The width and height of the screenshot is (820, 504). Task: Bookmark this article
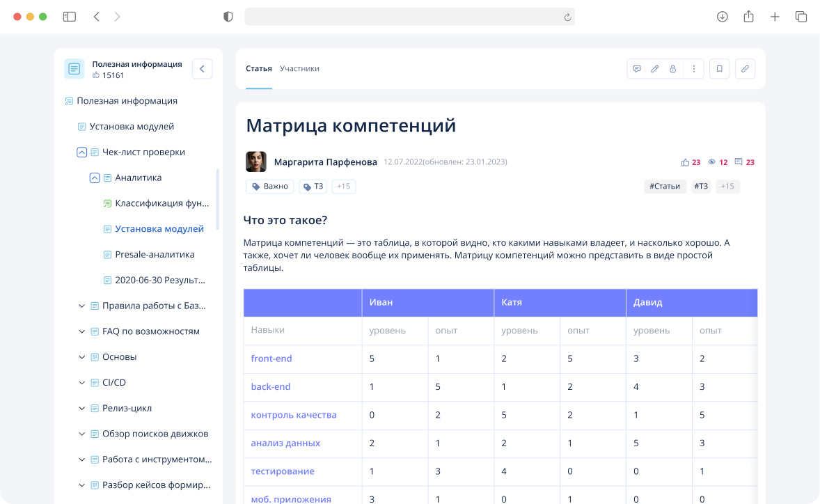pos(720,69)
